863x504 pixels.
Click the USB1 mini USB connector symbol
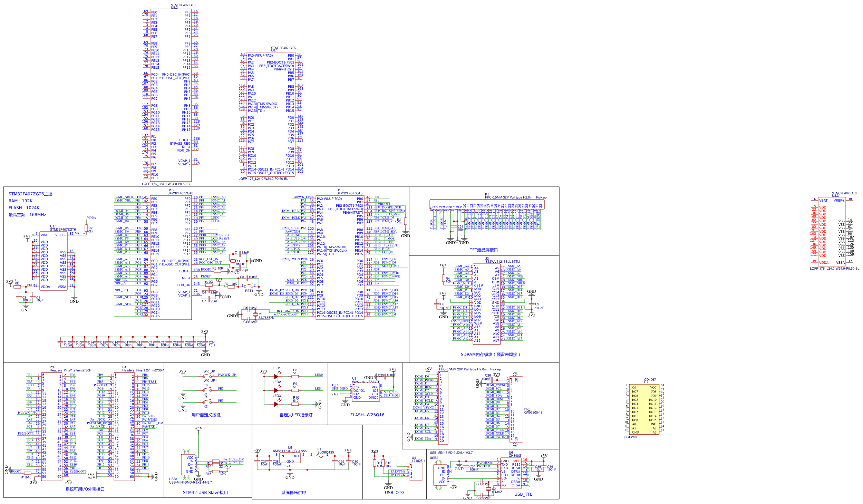tap(188, 464)
